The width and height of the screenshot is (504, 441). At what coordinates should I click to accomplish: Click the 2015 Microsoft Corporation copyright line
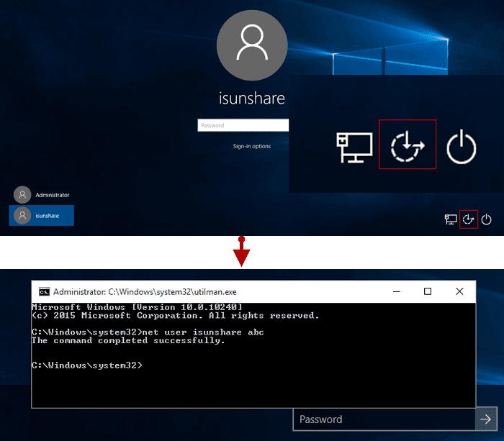click(175, 315)
